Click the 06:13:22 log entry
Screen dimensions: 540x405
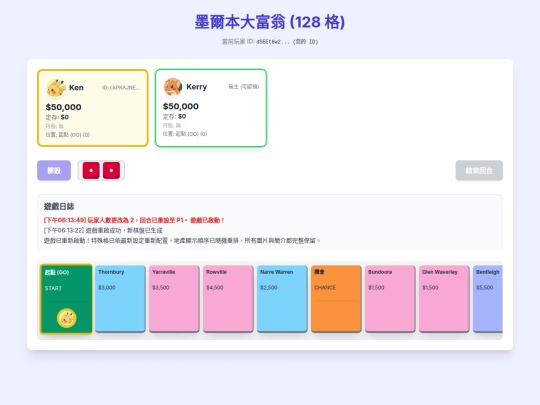click(x=103, y=230)
